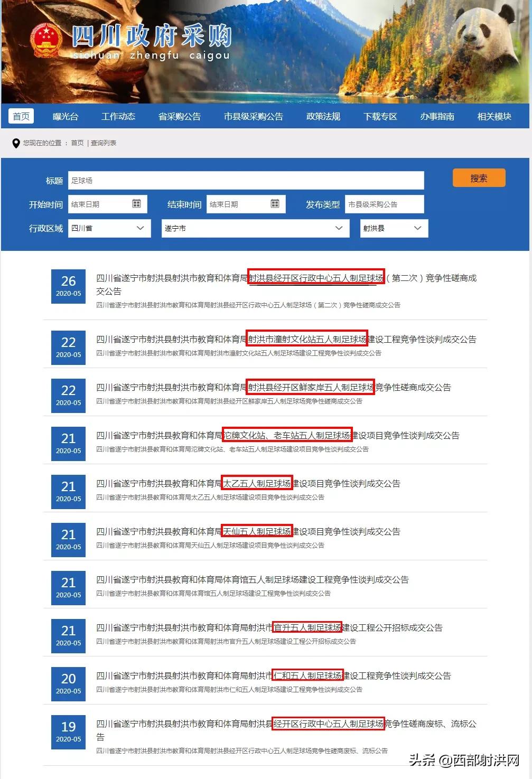
Task: Open the 政策法规 section from the navigation bar
Action: (x=323, y=116)
